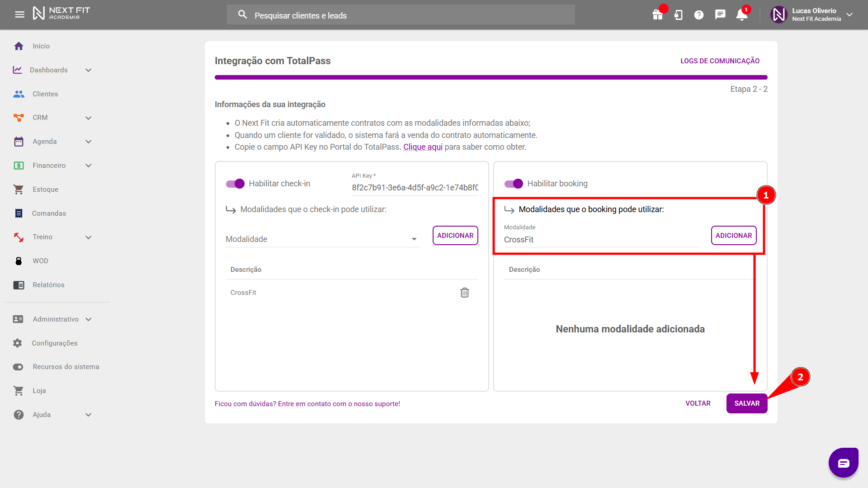Image resolution: width=868 pixels, height=488 pixels.
Task: Click the Ajuda help icon in sidebar
Action: click(x=19, y=415)
